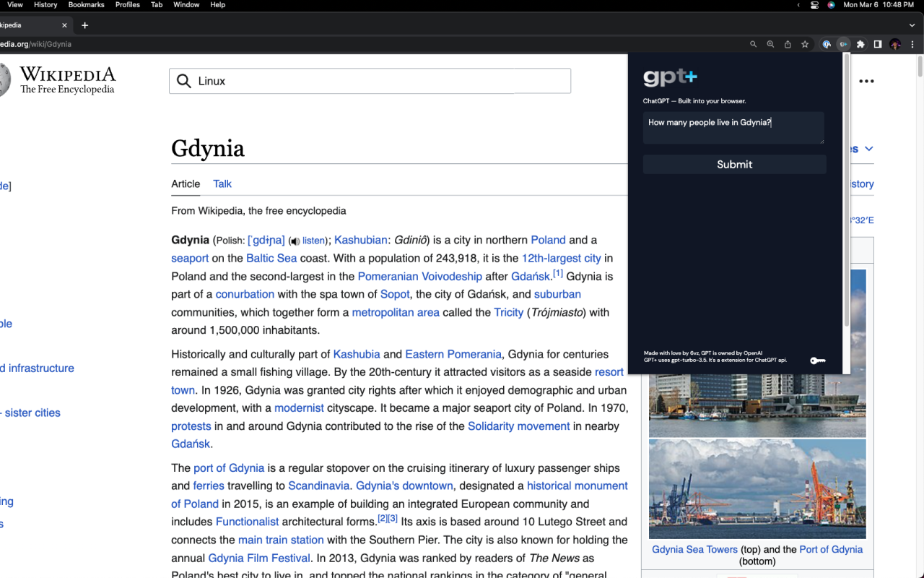Open the Profiles menu

(128, 5)
